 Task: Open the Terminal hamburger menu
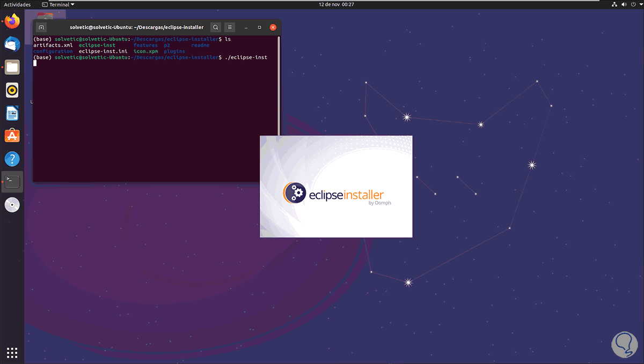pos(230,27)
